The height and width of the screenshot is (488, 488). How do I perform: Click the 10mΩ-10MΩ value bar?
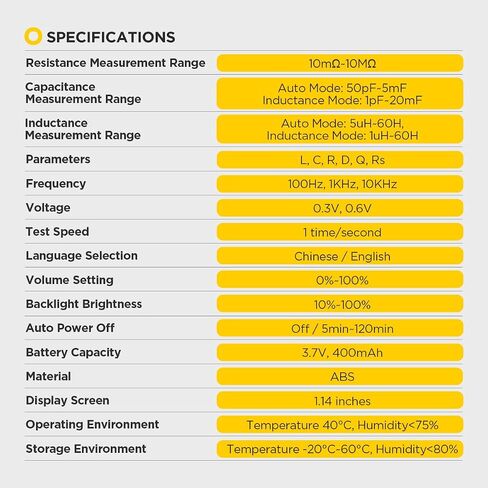[340, 63]
